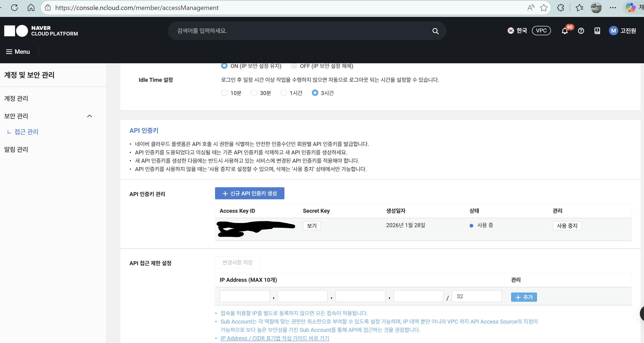644x343 pixels.
Task: Open the IP Address CIDR guide link
Action: pos(274,338)
